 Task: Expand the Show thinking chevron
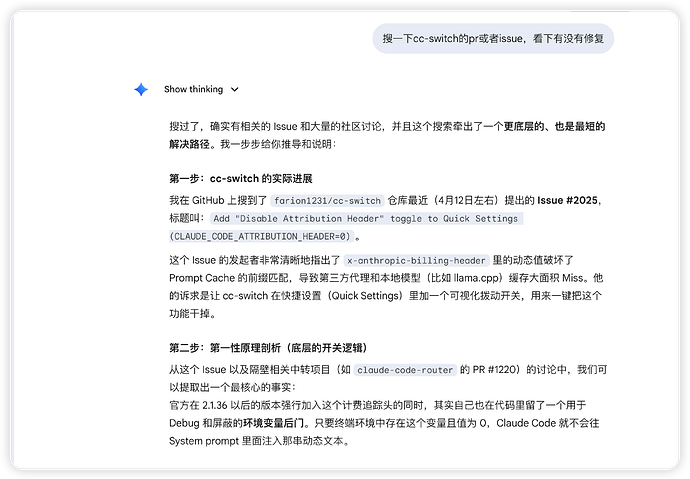235,90
